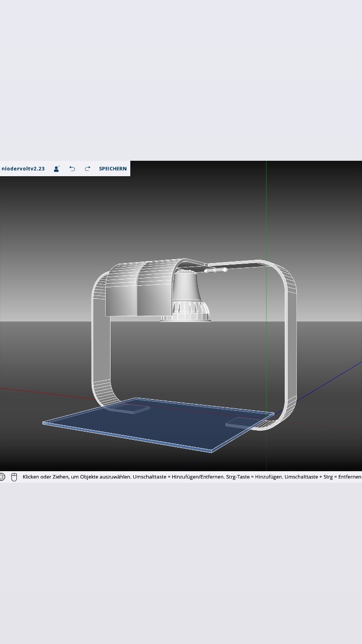Open the globe language icon in status bar
This screenshot has height=644, width=362.
[2, 477]
